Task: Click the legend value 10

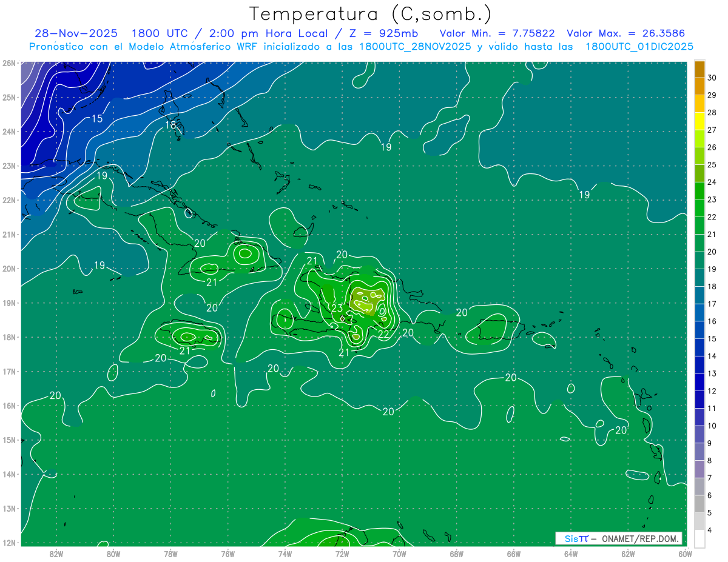Action: [x=712, y=426]
